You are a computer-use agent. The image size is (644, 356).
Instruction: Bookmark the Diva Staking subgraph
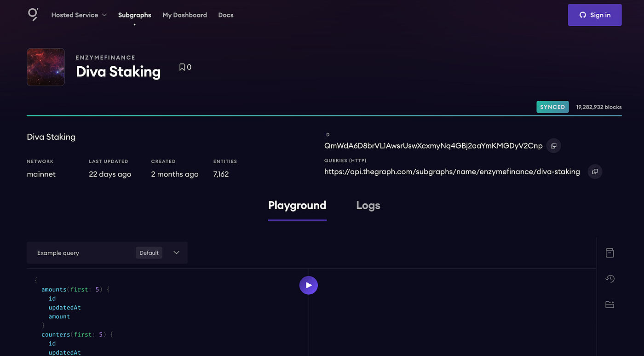tap(182, 66)
